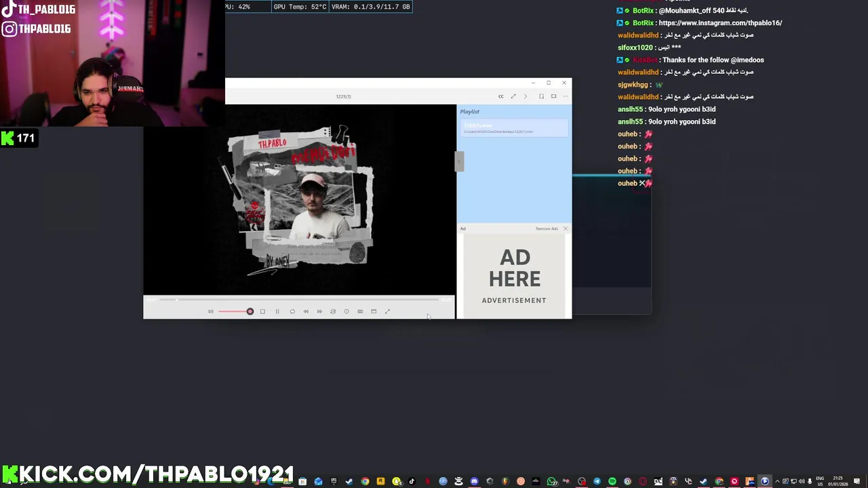Screen dimensions: 868x488
Task: Mute audio with the speaker icon
Action: coord(210,312)
